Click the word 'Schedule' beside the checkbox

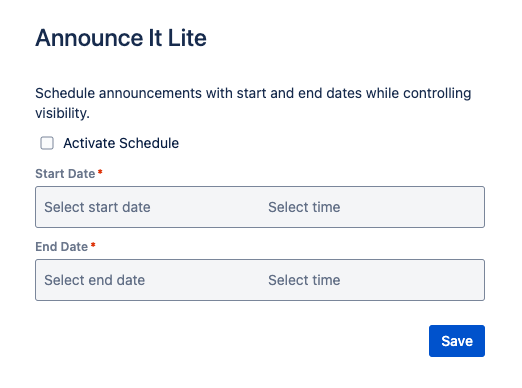pyautogui.click(x=149, y=143)
